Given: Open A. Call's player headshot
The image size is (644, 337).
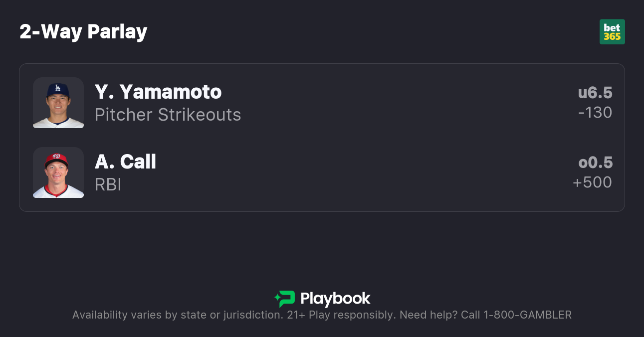Looking at the screenshot, I should pyautogui.click(x=58, y=172).
